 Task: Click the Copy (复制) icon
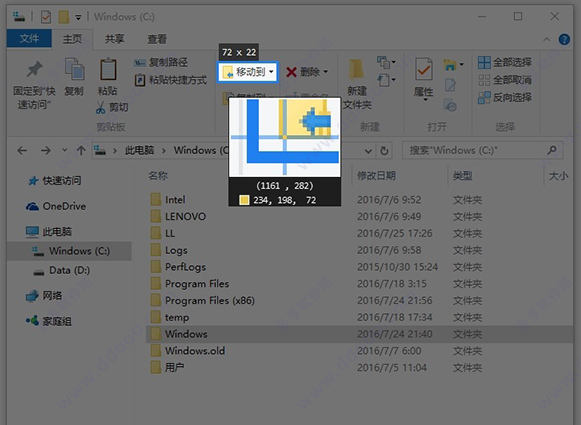(x=74, y=69)
